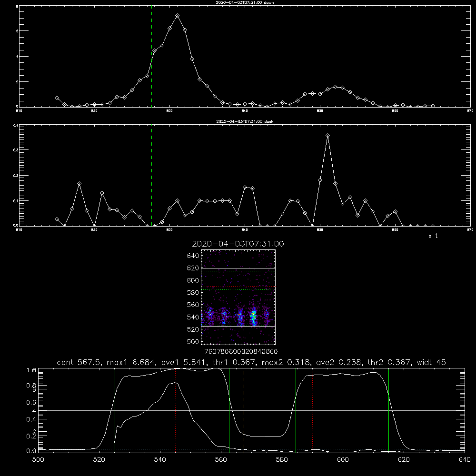Click the 540 tick label on the bottom plot x-axis

pos(160,460)
